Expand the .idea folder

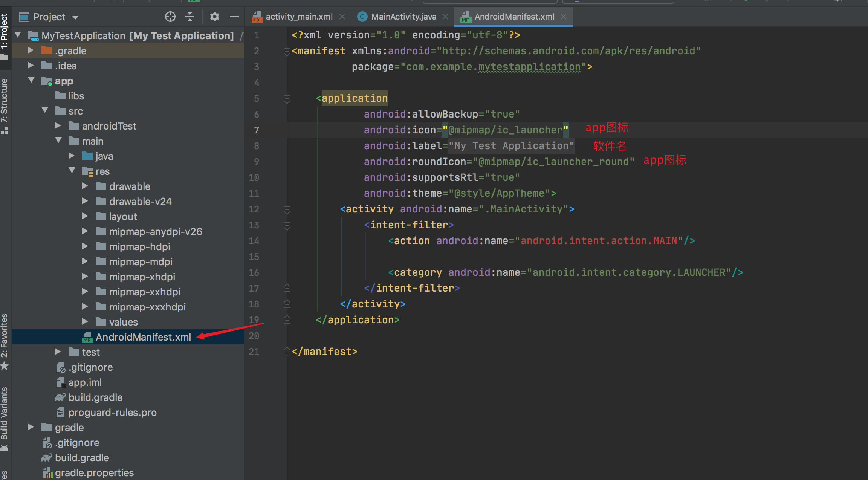coord(31,65)
